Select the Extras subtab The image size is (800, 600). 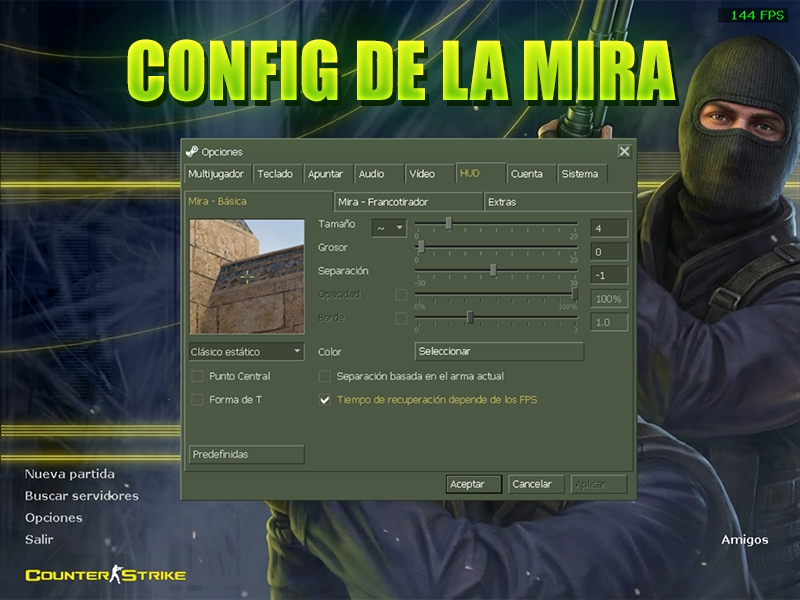coord(558,202)
